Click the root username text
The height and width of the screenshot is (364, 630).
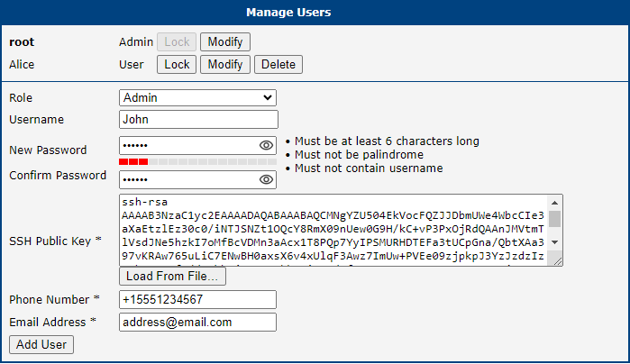[22, 41]
